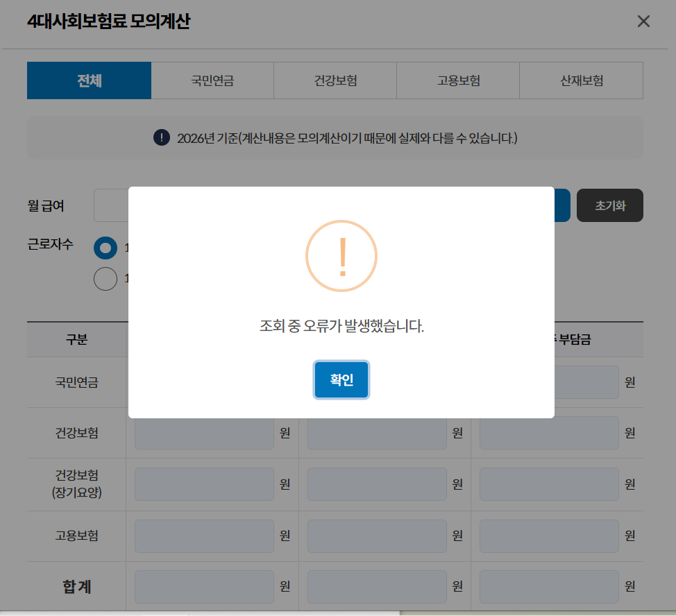Select the first 근로자수 radio option
This screenshot has height=616, width=676.
coord(105,248)
